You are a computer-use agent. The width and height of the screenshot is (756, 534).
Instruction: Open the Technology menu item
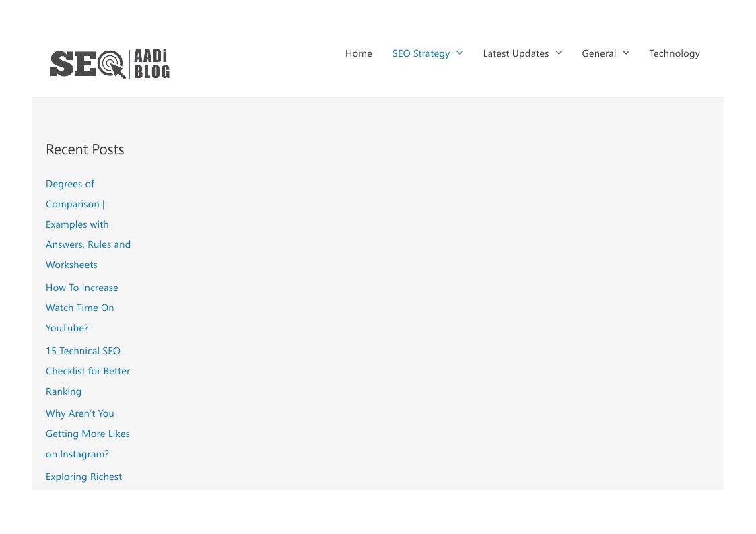[x=674, y=53]
